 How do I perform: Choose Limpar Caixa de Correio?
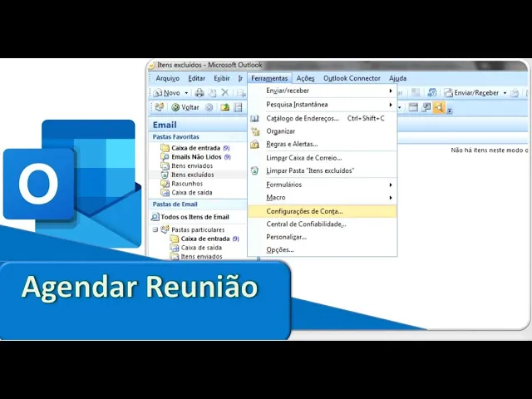pos(323,158)
